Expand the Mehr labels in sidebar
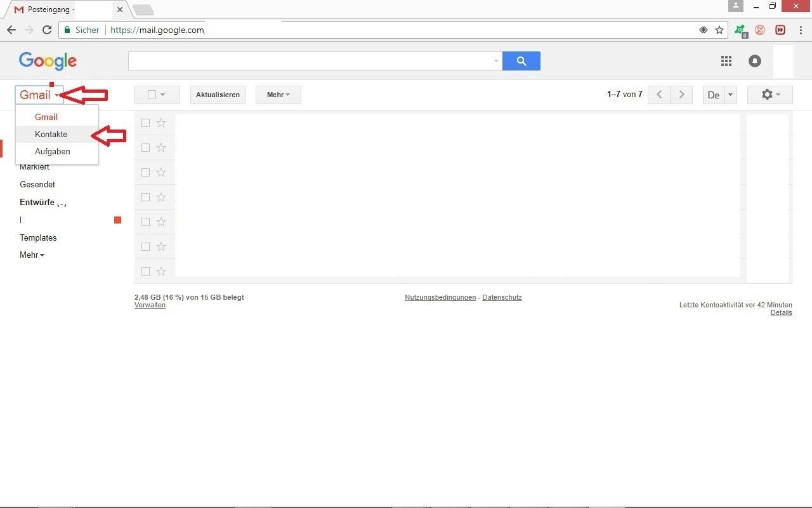 click(32, 255)
